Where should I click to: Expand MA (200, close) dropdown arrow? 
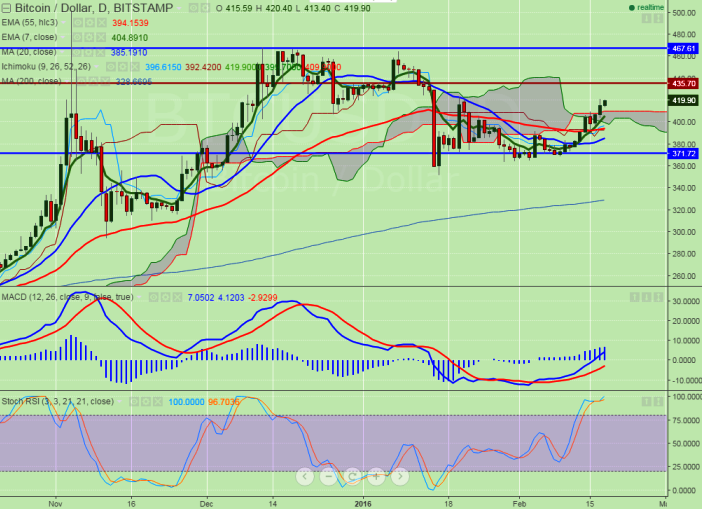tap(68, 81)
